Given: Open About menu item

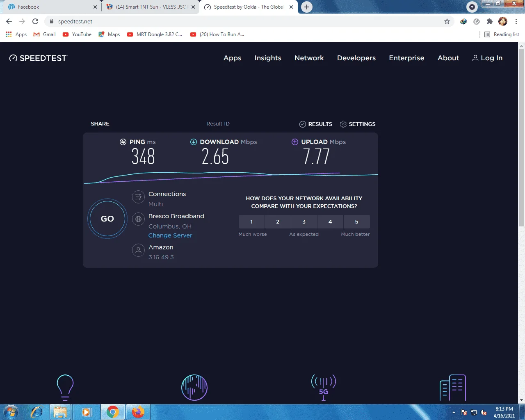Looking at the screenshot, I should pos(448,58).
